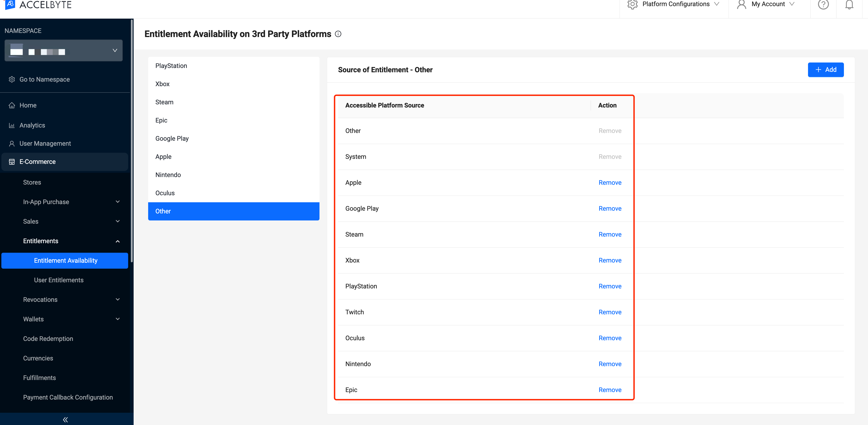Click the Platform Configurations gear icon
This screenshot has height=425, width=868.
632,4
